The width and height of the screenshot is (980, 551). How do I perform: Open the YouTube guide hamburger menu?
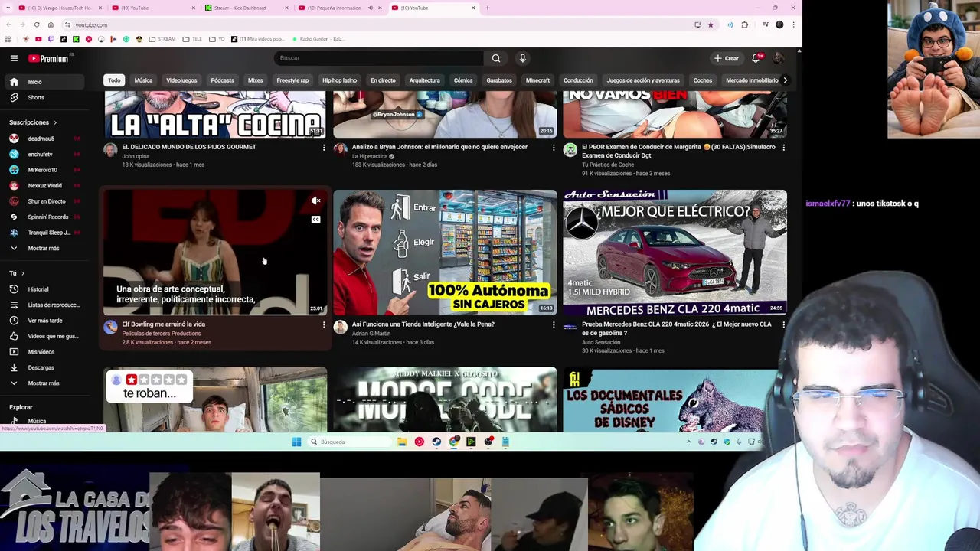coord(14,58)
